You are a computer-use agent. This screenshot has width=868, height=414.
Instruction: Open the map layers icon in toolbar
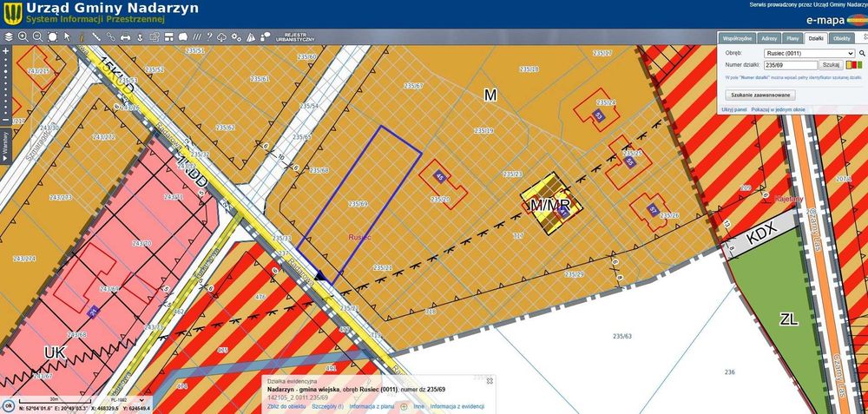click(x=9, y=37)
